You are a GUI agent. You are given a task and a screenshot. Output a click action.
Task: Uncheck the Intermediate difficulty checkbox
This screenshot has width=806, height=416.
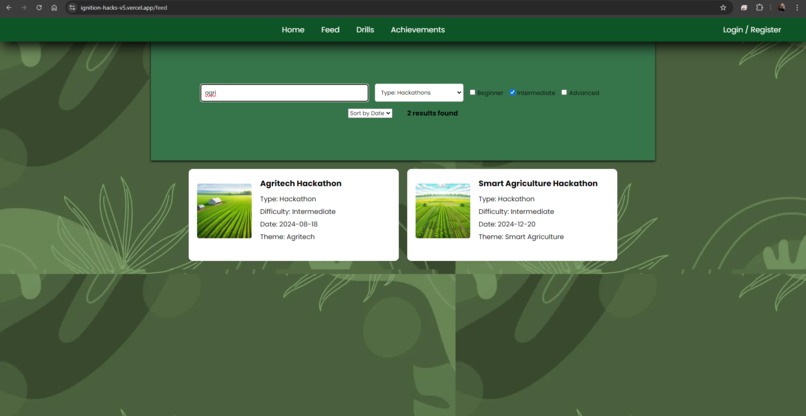(512, 93)
